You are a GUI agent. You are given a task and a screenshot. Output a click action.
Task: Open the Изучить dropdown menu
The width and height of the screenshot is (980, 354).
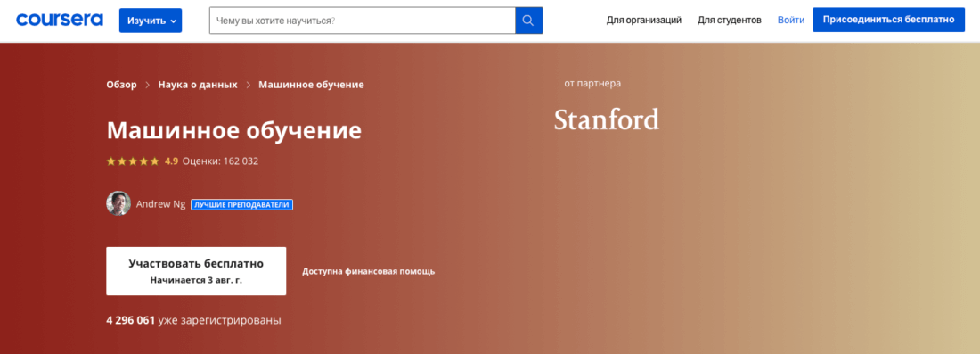(x=151, y=21)
